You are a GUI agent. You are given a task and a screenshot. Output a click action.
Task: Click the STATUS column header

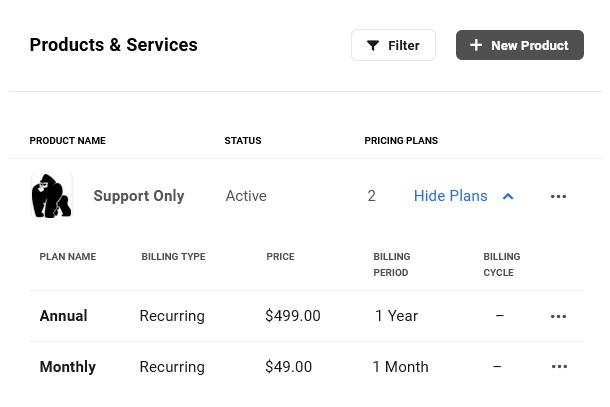[243, 140]
